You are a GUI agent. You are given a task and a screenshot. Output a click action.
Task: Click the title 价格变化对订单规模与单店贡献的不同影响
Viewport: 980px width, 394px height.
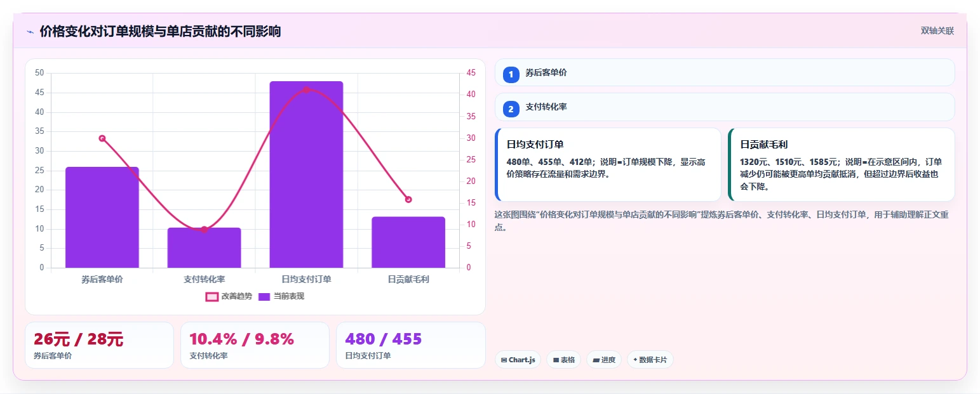coord(160,31)
